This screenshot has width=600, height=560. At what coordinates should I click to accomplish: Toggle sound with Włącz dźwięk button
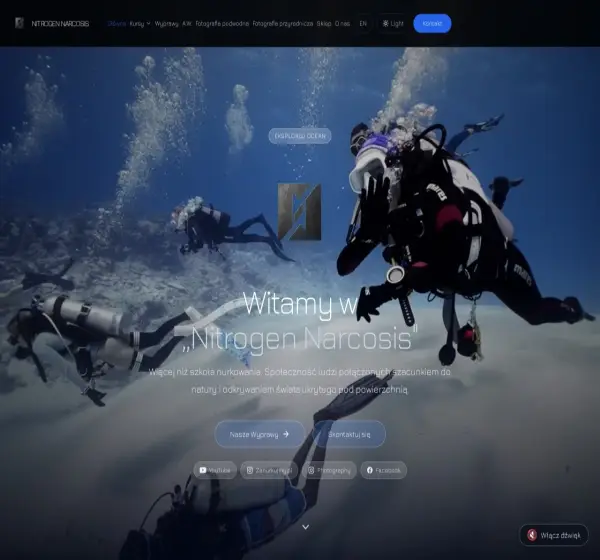[x=554, y=535]
